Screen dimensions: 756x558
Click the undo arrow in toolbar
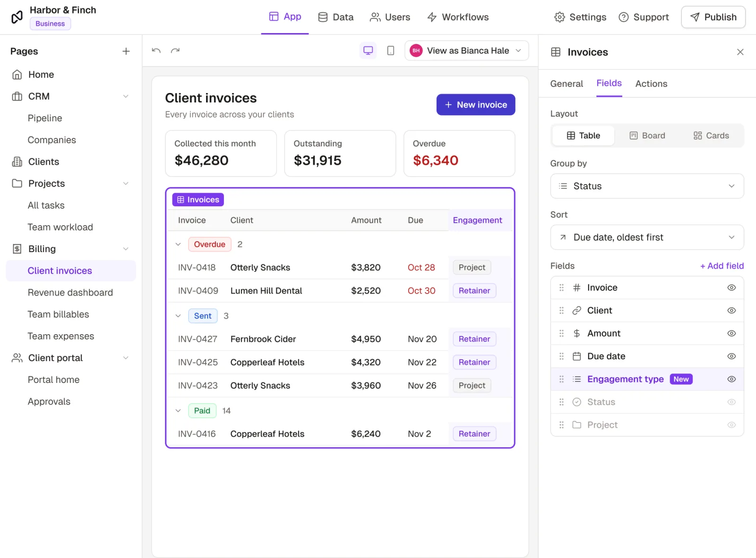point(156,51)
